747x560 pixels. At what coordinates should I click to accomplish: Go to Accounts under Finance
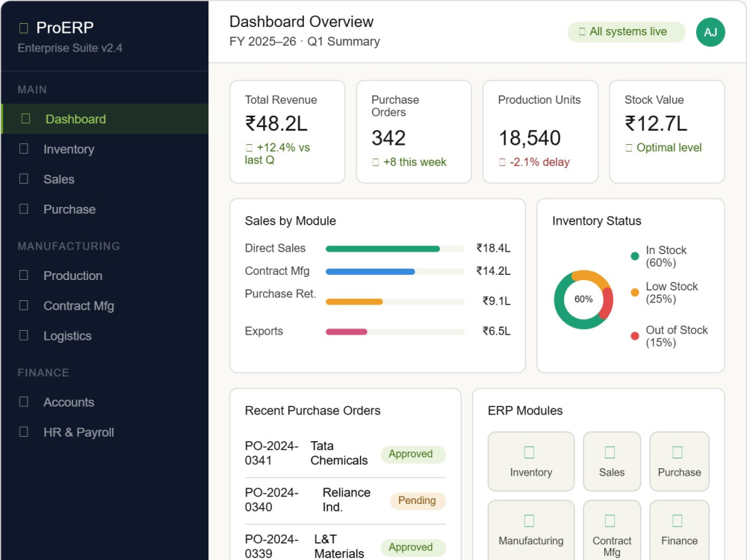pyautogui.click(x=105, y=402)
